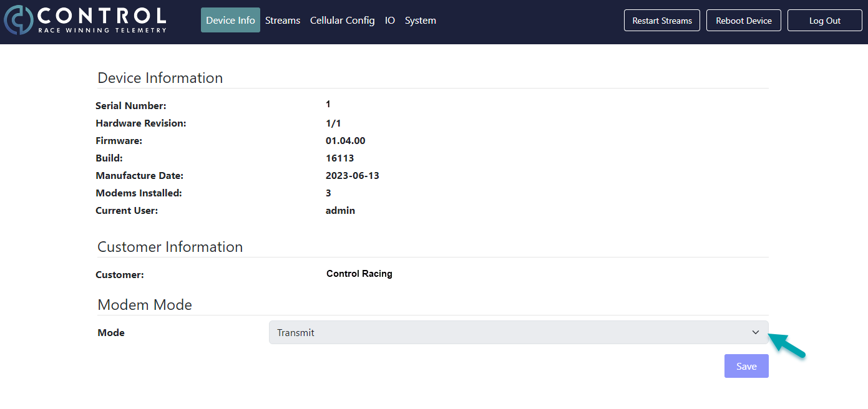Click the dropdown chevron on the Mode selector
This screenshot has height=409, width=868.
pyautogui.click(x=755, y=332)
